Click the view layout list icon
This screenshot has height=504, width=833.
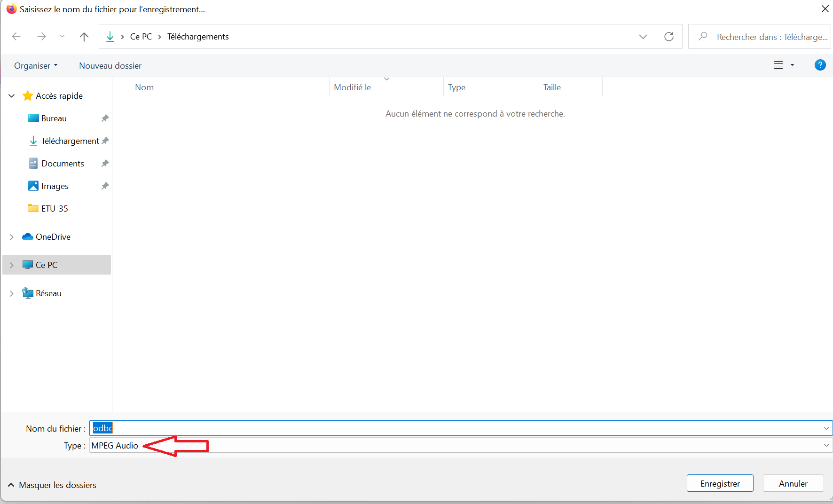(x=778, y=65)
